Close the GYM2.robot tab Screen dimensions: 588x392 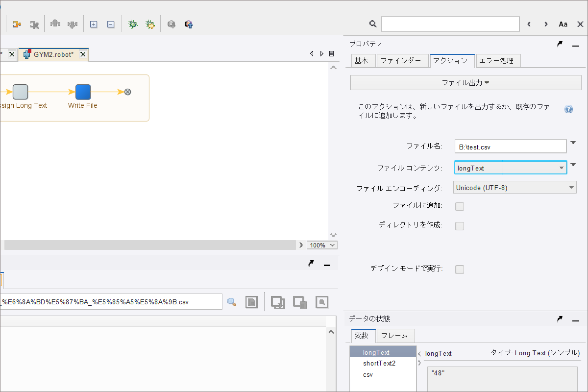(83, 54)
